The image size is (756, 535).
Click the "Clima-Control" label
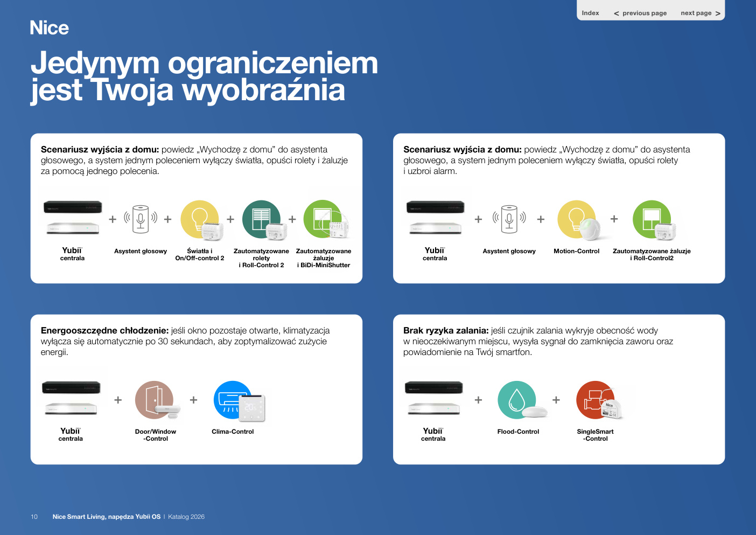(x=233, y=432)
